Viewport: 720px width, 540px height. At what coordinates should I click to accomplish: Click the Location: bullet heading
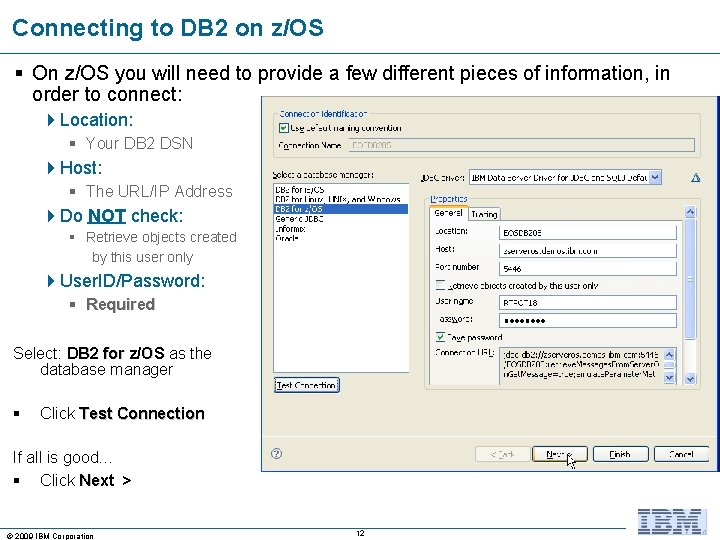96,120
